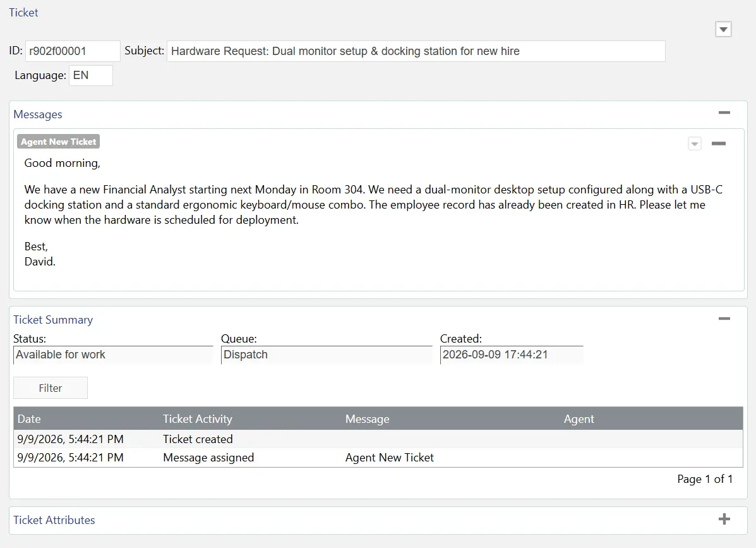Open the ticket actions dropdown arrow
The height and width of the screenshot is (548, 756).
click(x=723, y=30)
